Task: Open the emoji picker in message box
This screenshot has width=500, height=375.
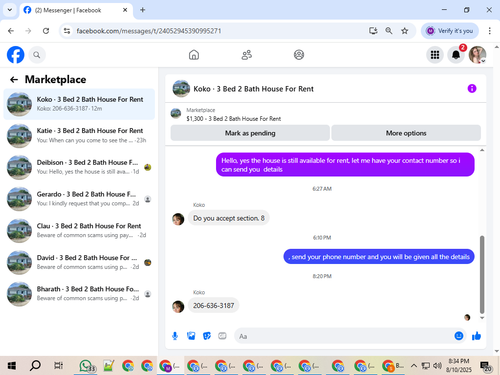Action: click(459, 336)
